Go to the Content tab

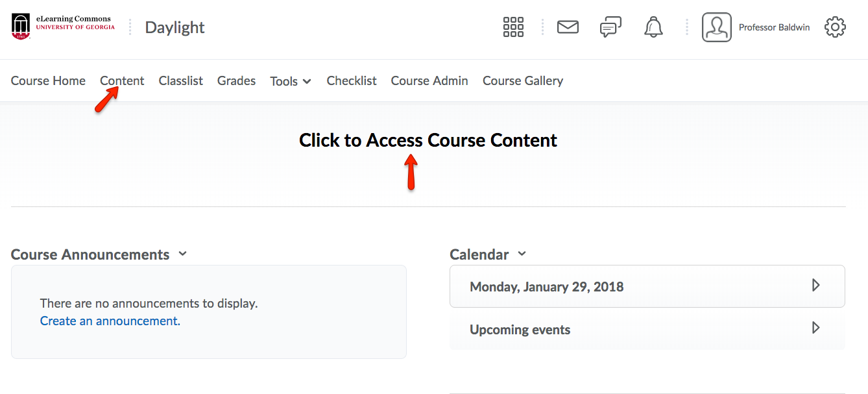coord(122,80)
